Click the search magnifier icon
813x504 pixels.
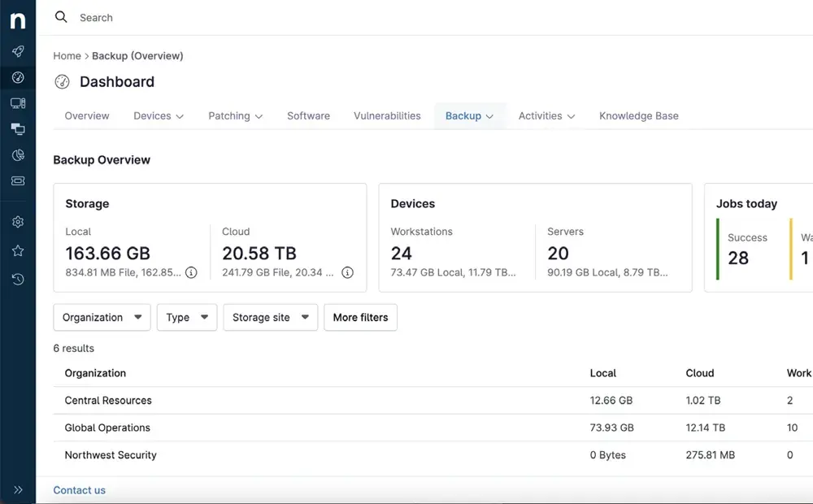[x=61, y=17]
